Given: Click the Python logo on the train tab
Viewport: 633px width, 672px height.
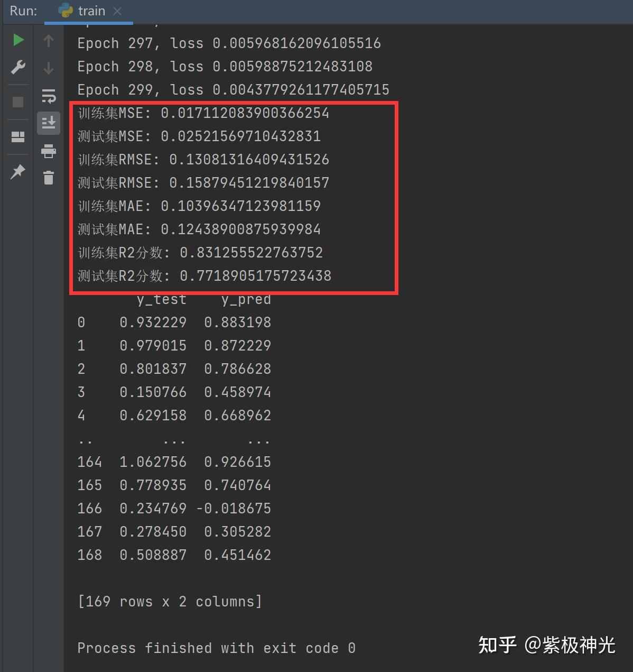Looking at the screenshot, I should [x=64, y=11].
